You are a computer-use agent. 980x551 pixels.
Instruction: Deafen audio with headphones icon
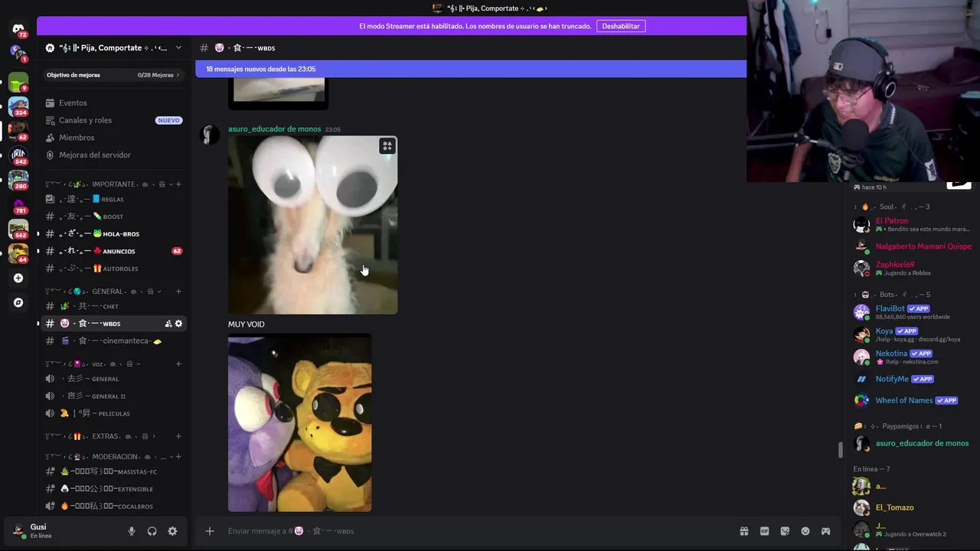pos(152,531)
